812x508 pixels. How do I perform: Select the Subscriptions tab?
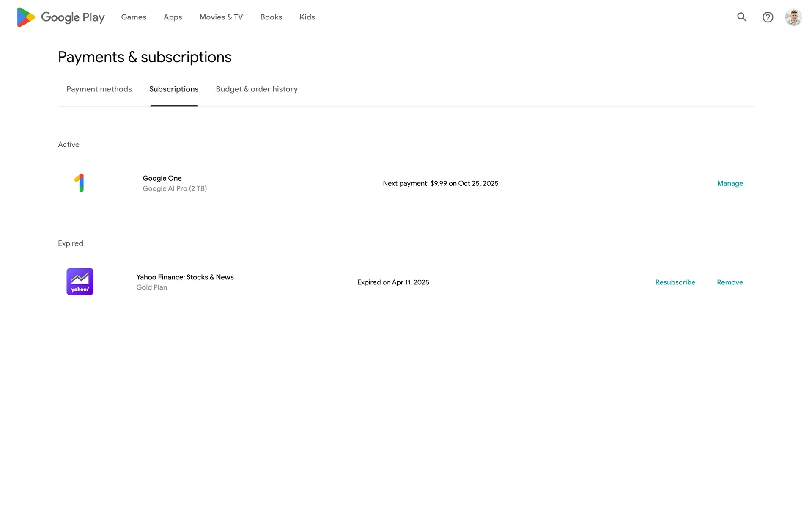pos(174,89)
